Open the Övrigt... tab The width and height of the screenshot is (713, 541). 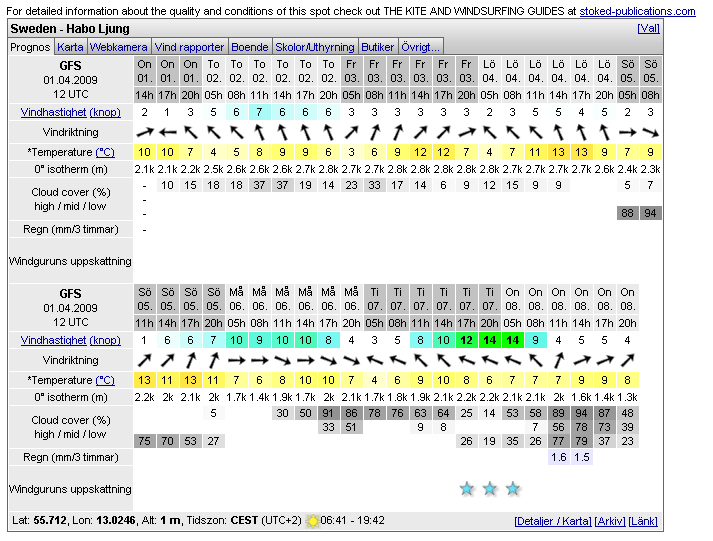pyautogui.click(x=421, y=47)
